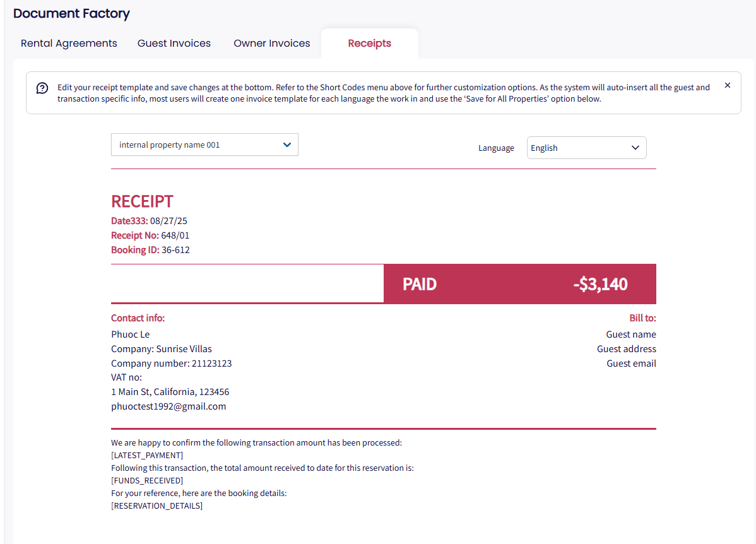This screenshot has height=544, width=756.
Task: Open the Owner Invoices tab
Action: [272, 44]
